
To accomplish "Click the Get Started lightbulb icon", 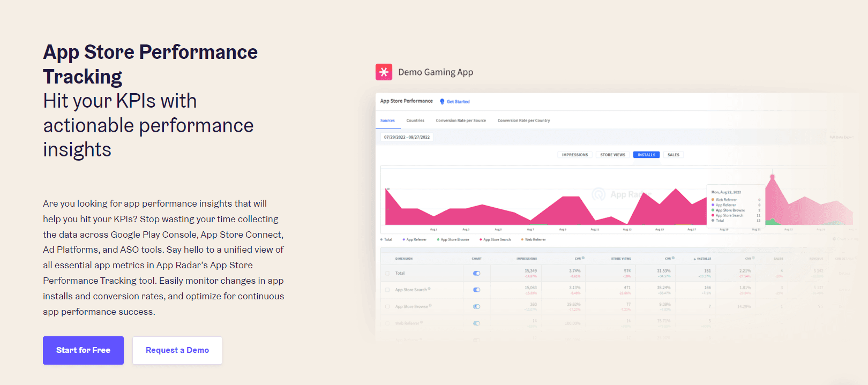I will pyautogui.click(x=442, y=102).
